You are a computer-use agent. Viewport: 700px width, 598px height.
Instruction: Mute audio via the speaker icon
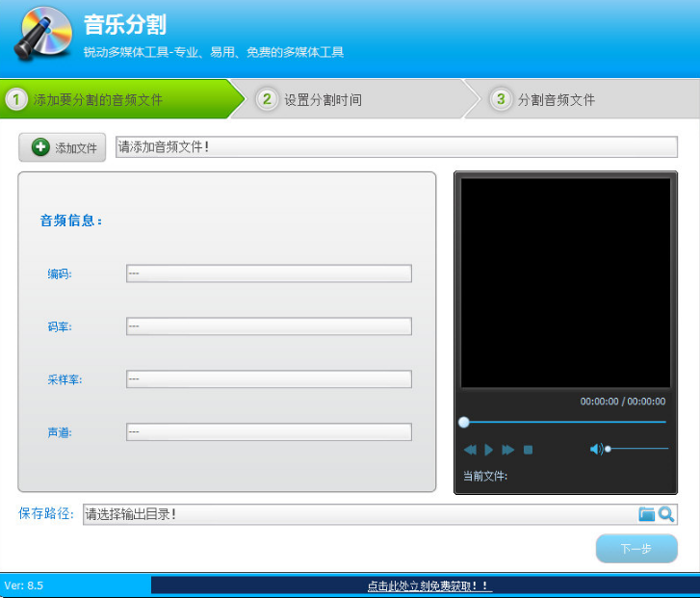(x=596, y=449)
